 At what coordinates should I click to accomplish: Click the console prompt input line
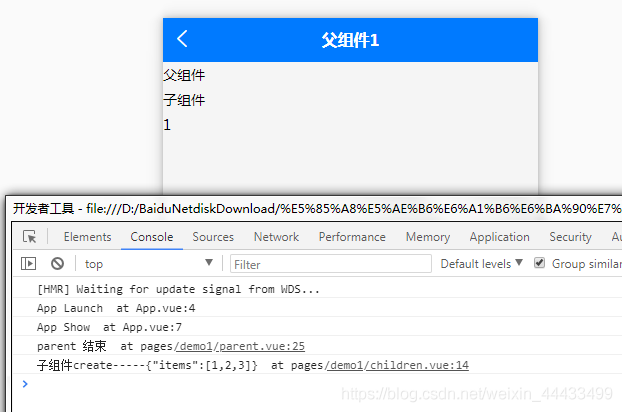pyautogui.click(x=300, y=384)
